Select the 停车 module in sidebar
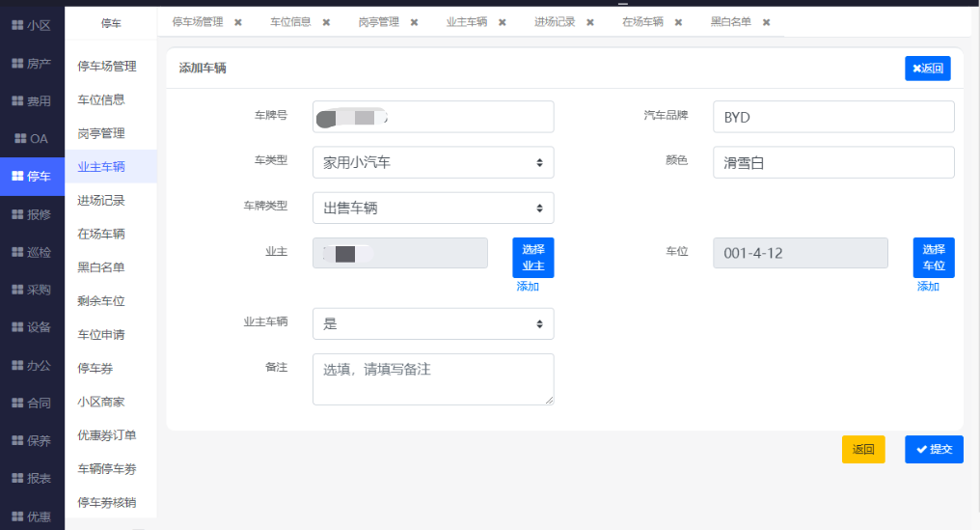Image resolution: width=980 pixels, height=530 pixels. (x=32, y=177)
